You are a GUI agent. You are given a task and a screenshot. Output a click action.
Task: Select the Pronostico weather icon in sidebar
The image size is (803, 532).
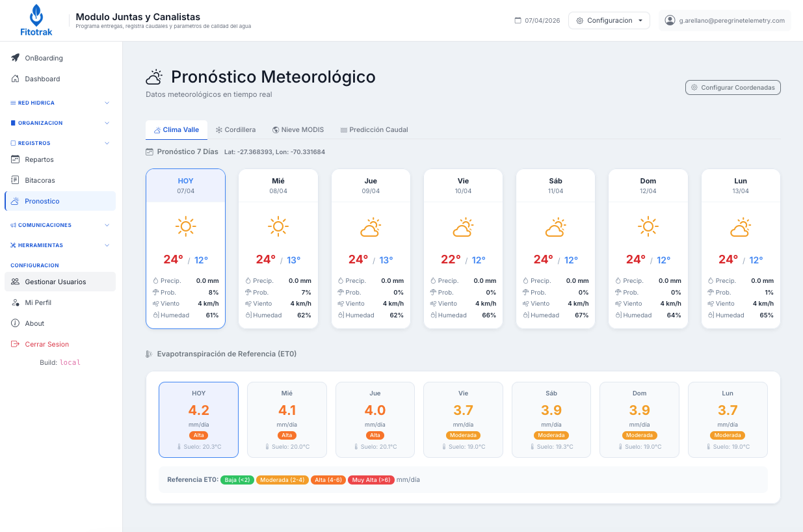15,201
